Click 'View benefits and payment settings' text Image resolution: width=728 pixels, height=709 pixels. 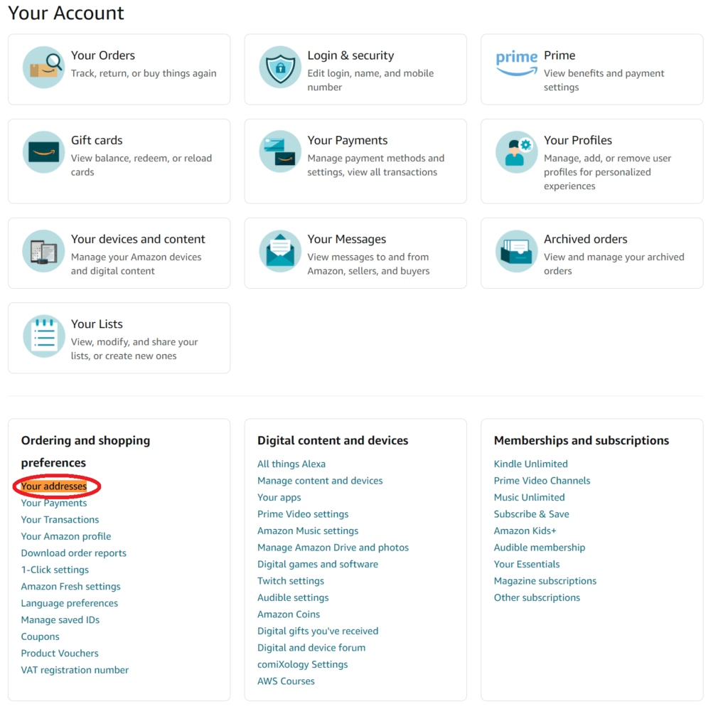pyautogui.click(x=604, y=80)
